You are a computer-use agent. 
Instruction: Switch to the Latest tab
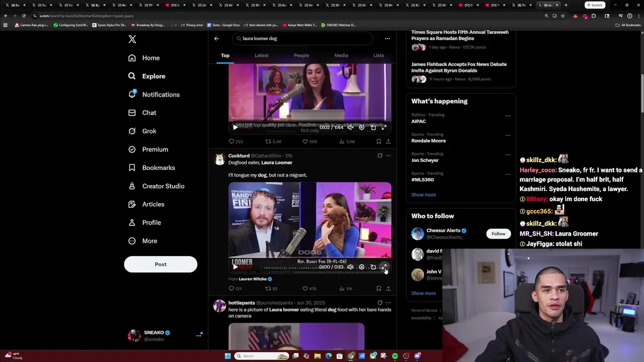click(x=262, y=55)
